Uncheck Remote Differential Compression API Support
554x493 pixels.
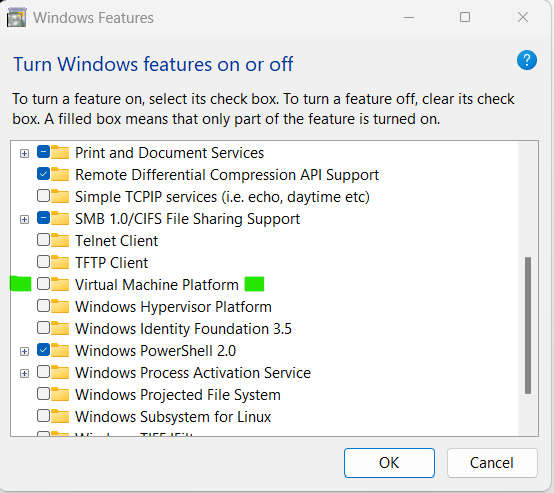43,174
